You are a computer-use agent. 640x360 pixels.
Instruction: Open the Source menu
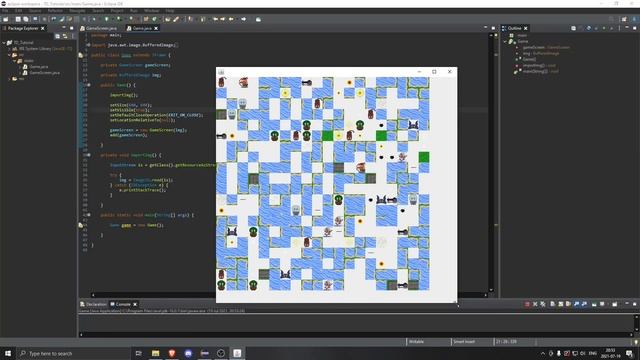tap(35, 11)
